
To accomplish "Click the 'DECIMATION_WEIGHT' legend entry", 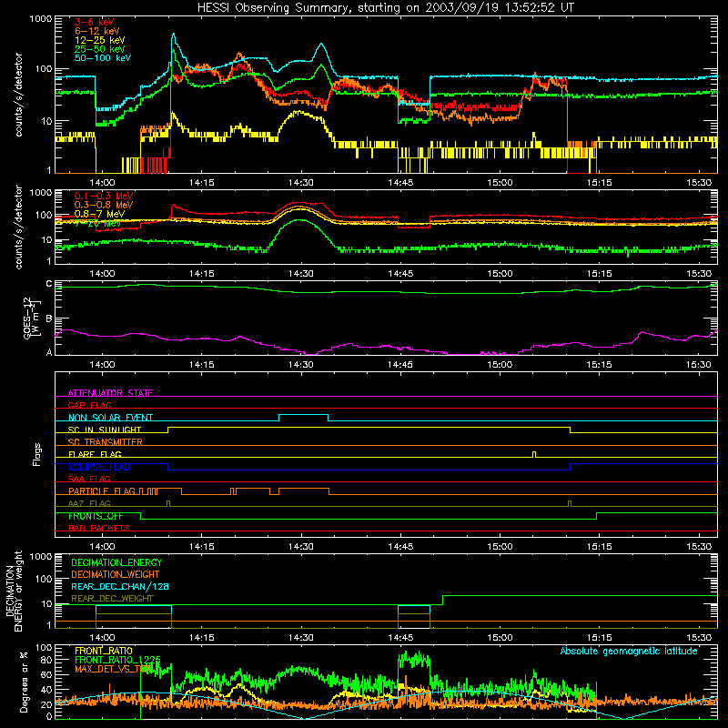I will coord(116,574).
